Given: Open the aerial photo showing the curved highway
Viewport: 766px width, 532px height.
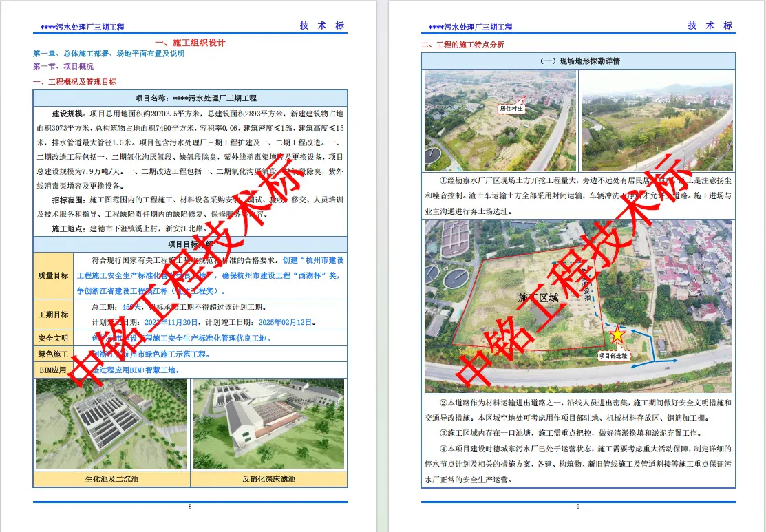Looking at the screenshot, I should pyautogui.click(x=657, y=120).
